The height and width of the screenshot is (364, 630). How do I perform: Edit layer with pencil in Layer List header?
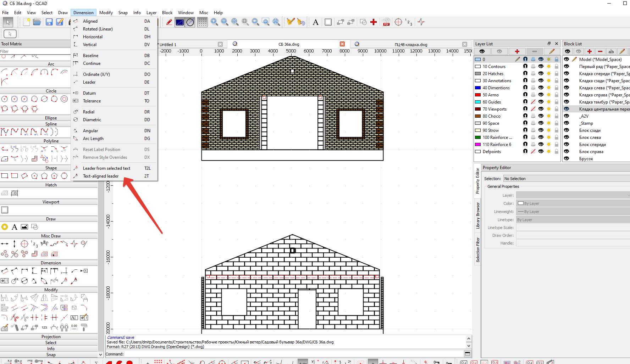552,51
